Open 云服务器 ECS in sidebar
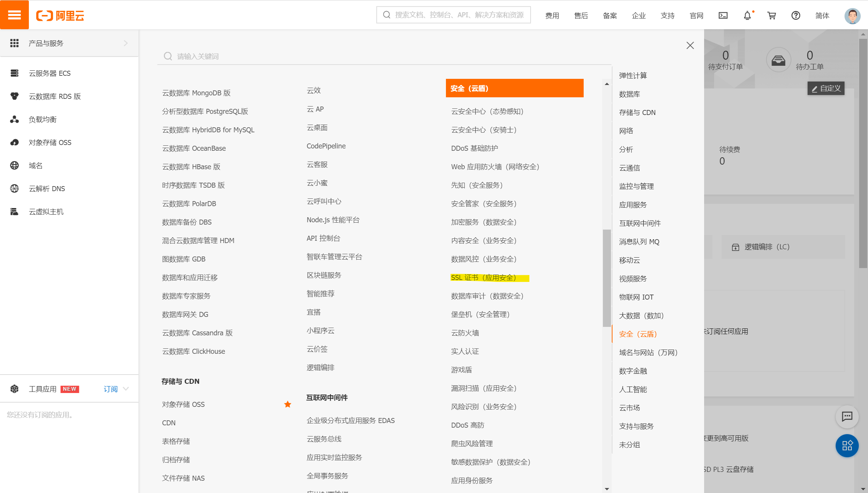 [50, 73]
